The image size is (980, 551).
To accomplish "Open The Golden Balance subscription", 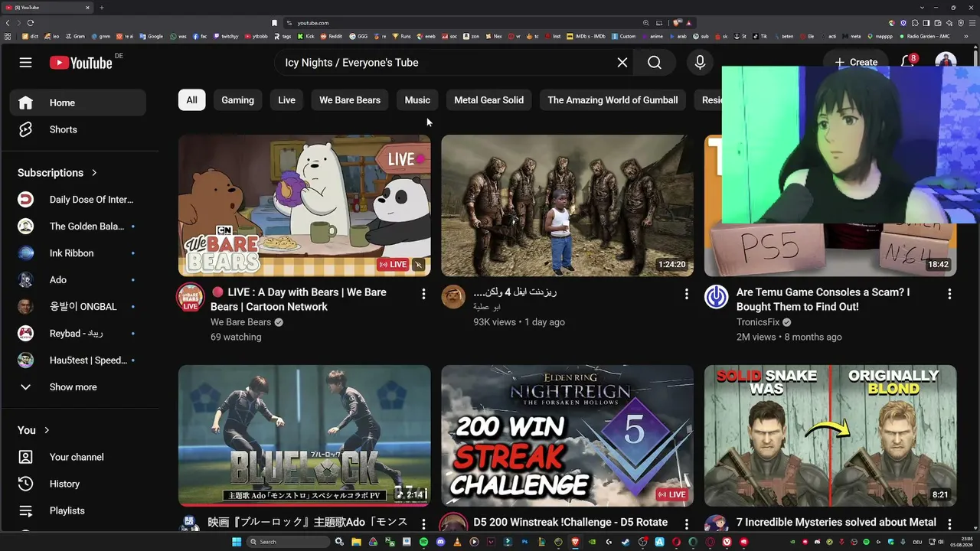I will (x=77, y=227).
